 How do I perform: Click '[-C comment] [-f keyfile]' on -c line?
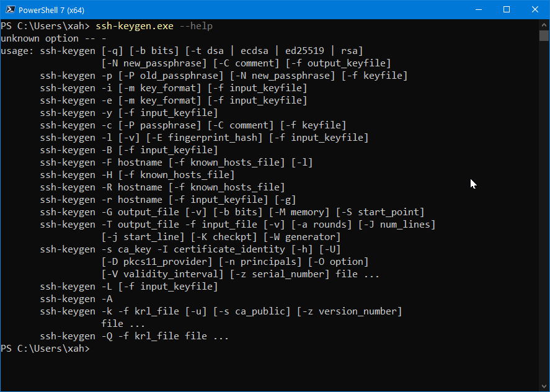pyautogui.click(x=277, y=125)
